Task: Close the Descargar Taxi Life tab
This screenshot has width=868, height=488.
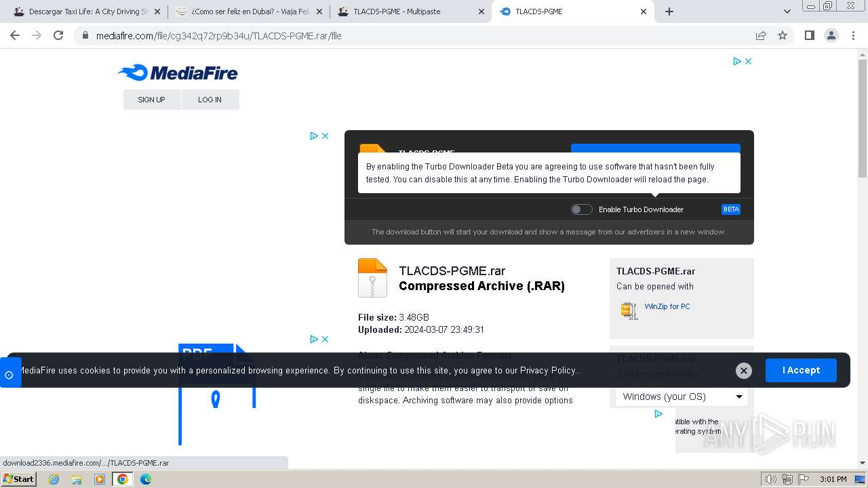Action: [x=157, y=12]
